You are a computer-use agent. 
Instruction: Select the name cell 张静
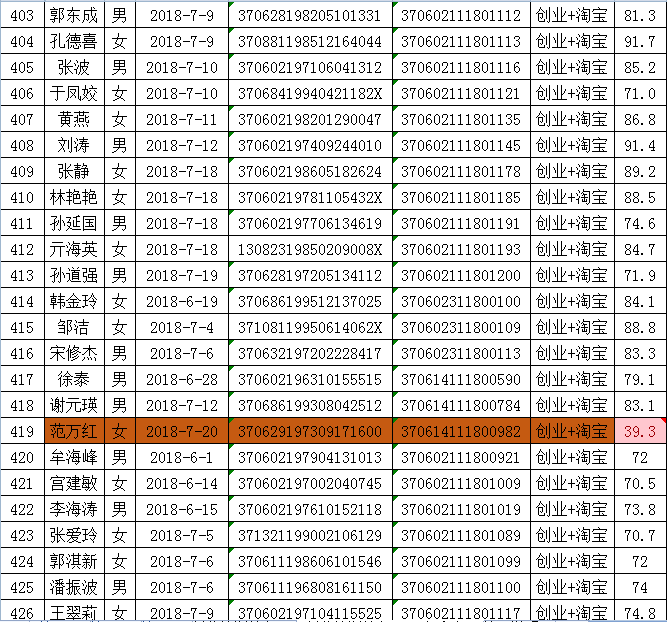(x=74, y=171)
